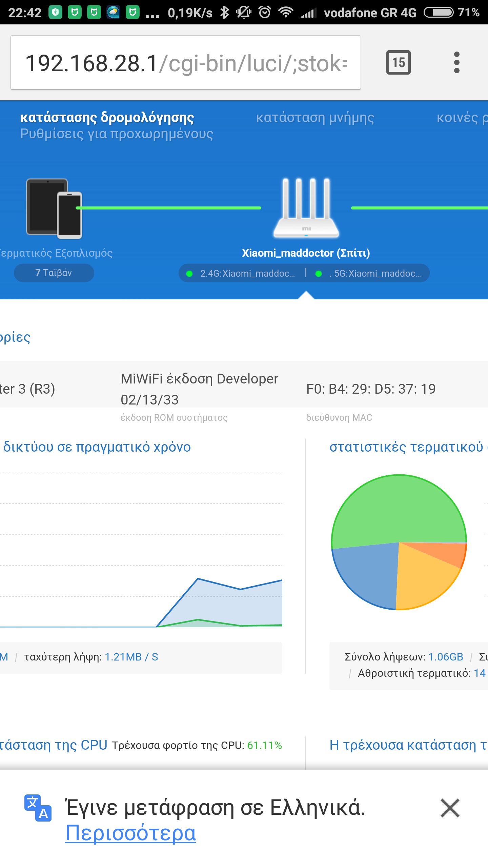Tap the Google Translate icon in banner
The height and width of the screenshot is (868, 488).
click(x=38, y=808)
